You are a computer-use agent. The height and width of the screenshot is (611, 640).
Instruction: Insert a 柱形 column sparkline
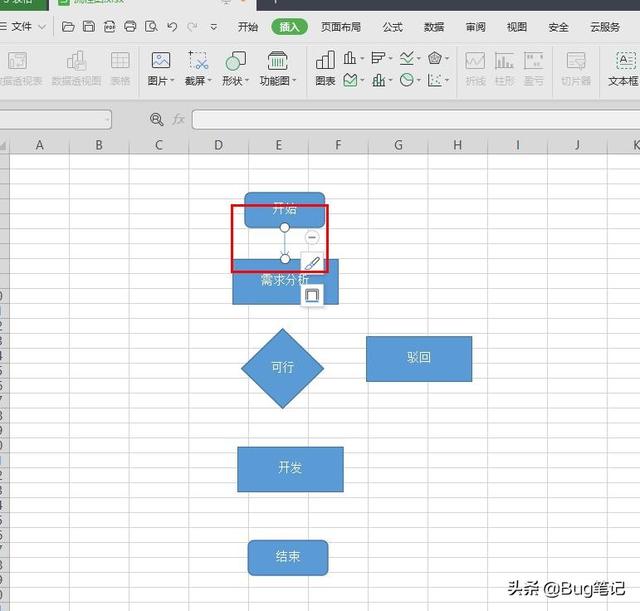coord(504,69)
